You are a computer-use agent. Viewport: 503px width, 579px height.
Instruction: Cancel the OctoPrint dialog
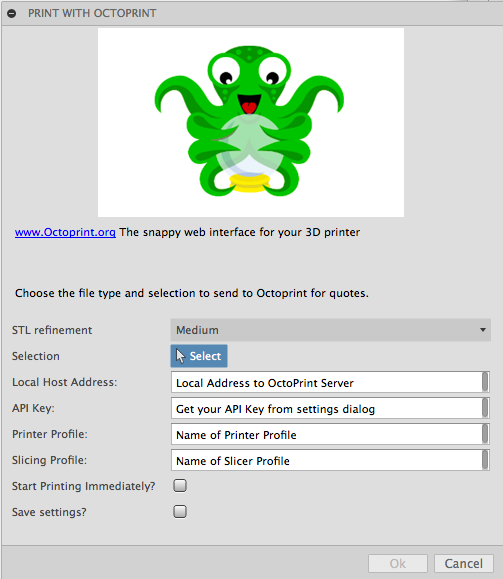click(463, 563)
